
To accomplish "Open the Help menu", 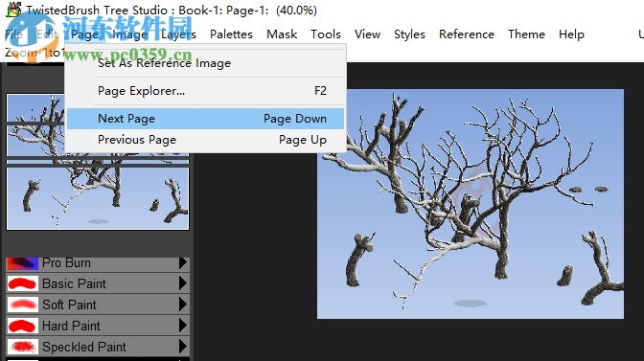I will (x=571, y=34).
